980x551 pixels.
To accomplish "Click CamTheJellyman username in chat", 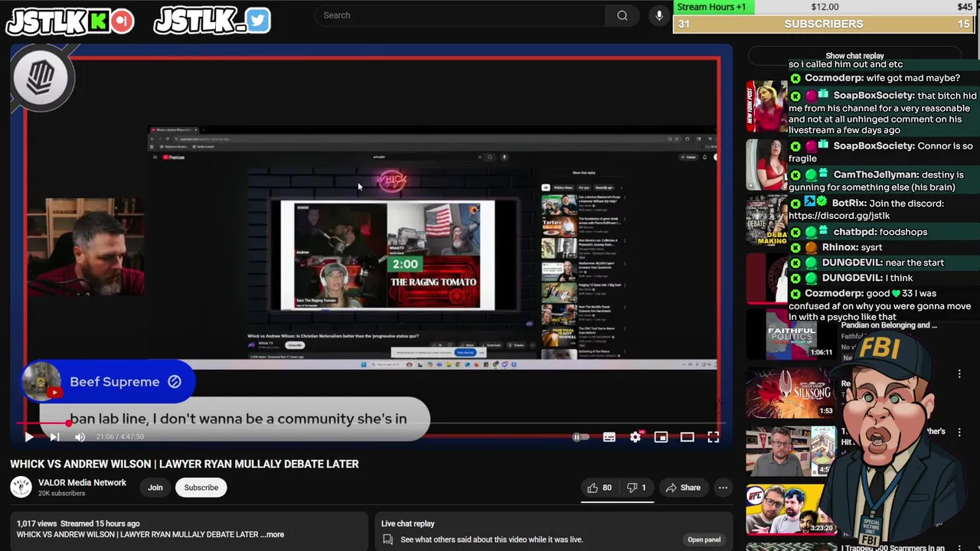I will (876, 174).
